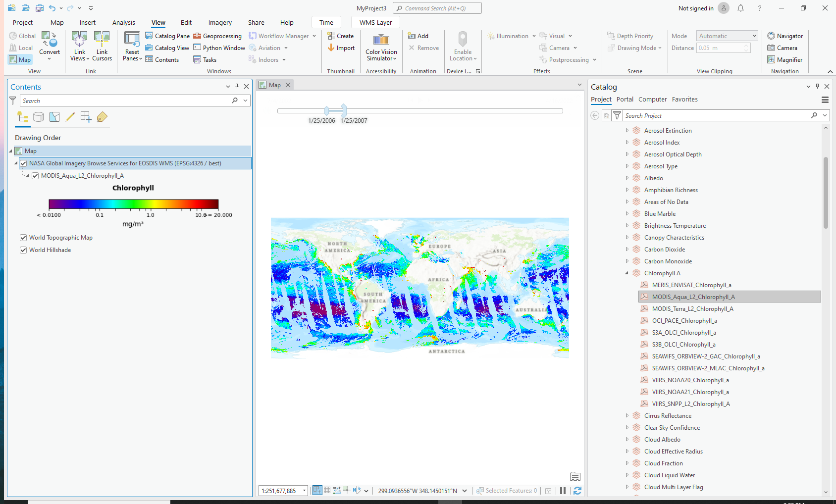Click Link Views icon in ribbon
This screenshot has width=836, height=504.
pyautogui.click(x=79, y=40)
